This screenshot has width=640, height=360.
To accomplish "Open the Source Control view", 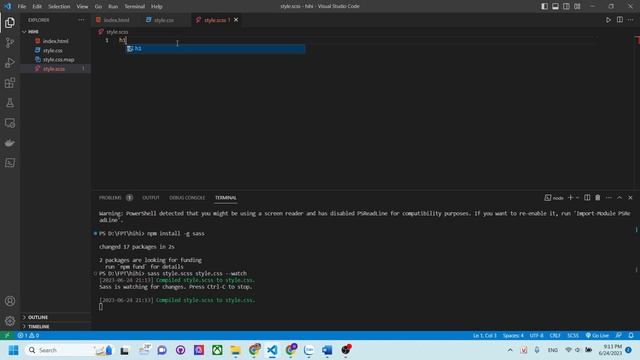I will pos(10,42).
